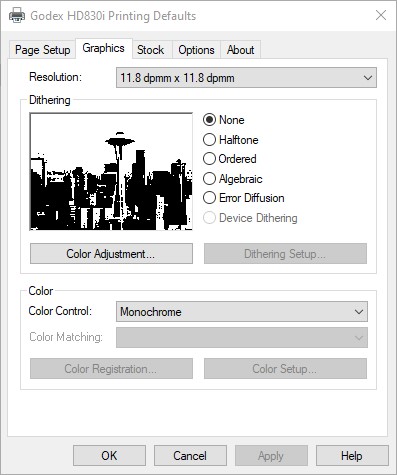Open the Stock tab
397x475 pixels.
[x=151, y=50]
